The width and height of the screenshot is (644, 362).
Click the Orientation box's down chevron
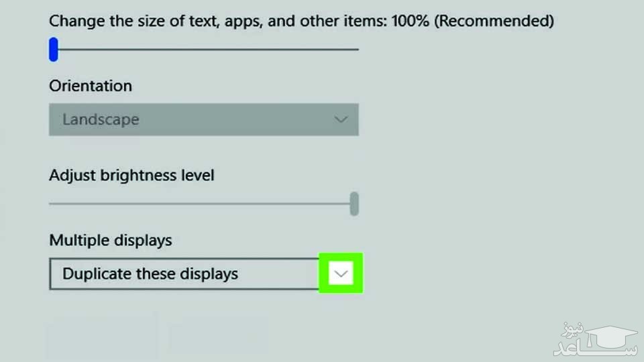coord(341,120)
